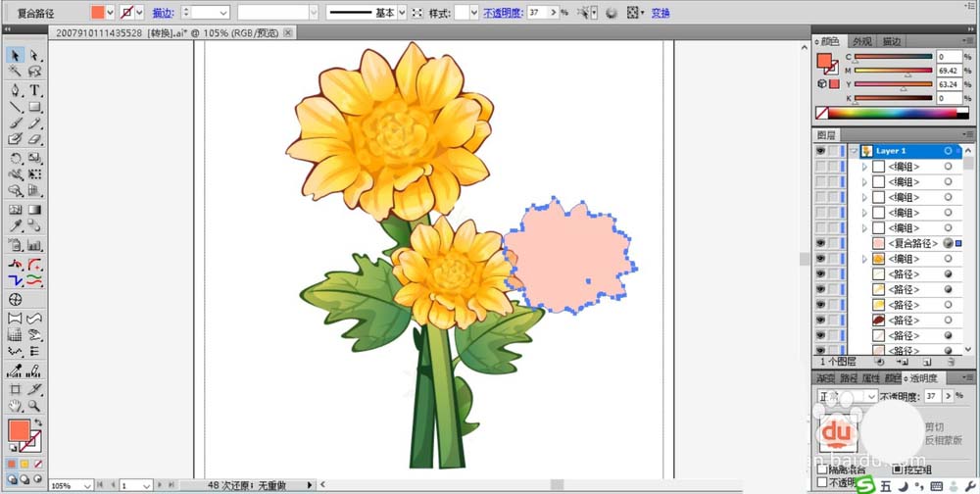Open zoom level 105% dropdown
The image size is (980, 494).
[87, 485]
